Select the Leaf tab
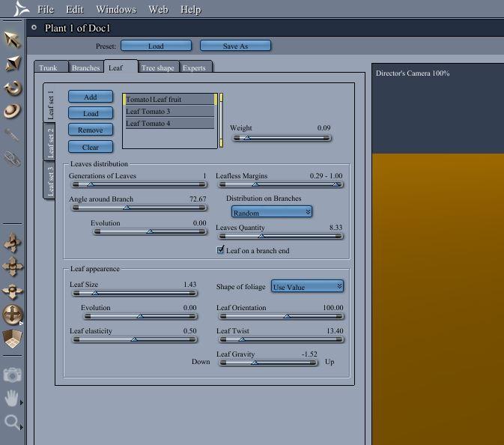 point(121,67)
